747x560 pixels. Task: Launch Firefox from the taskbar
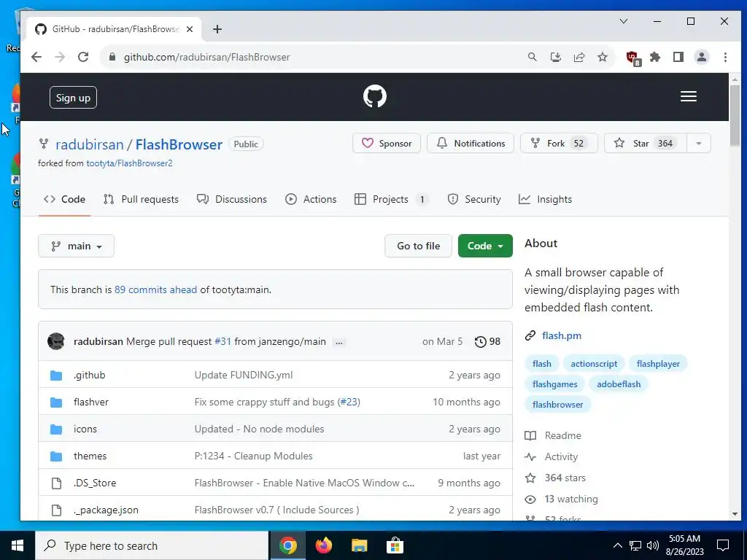coord(323,545)
